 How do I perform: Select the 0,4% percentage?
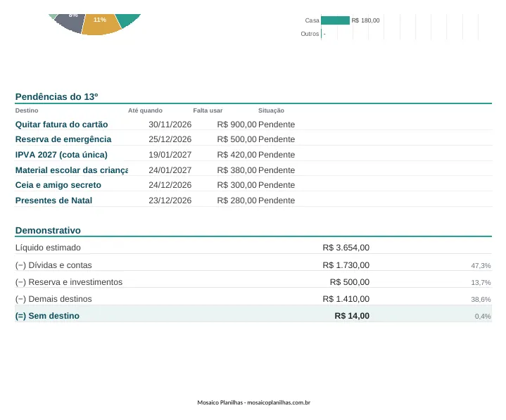(483, 317)
